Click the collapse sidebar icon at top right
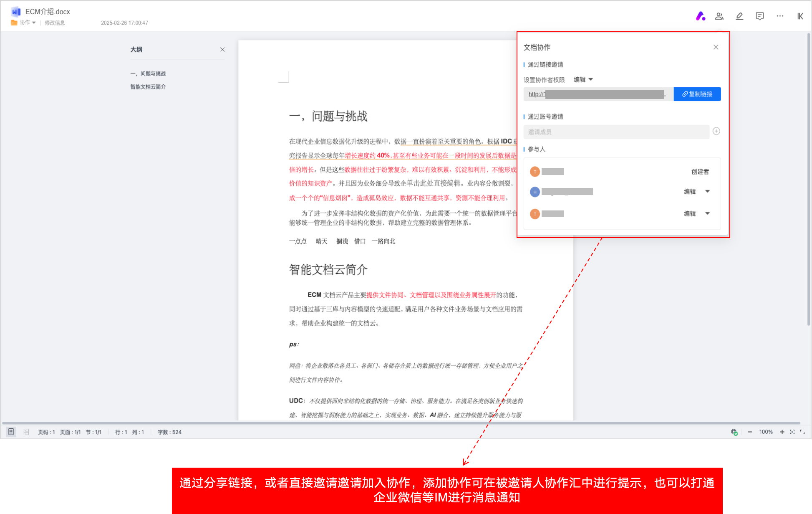This screenshot has height=514, width=812. [799, 16]
